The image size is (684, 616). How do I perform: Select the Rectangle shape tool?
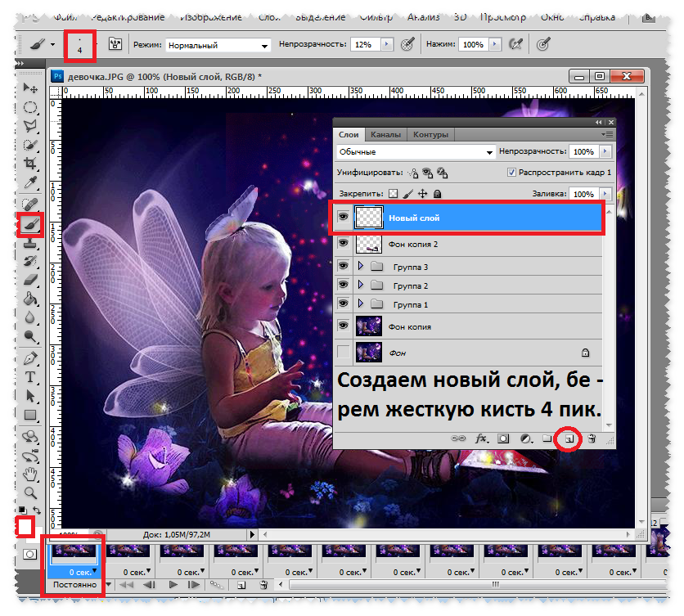(x=30, y=415)
